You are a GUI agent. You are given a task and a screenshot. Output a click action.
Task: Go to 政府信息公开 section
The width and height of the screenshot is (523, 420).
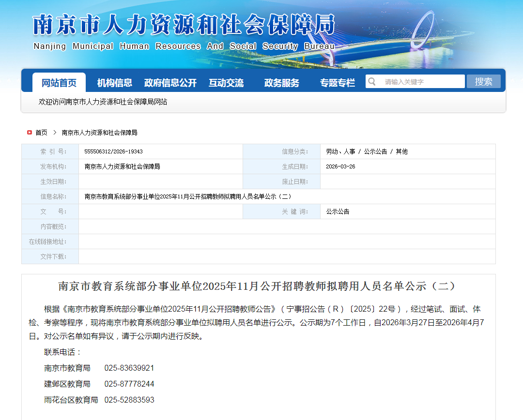[x=170, y=83]
